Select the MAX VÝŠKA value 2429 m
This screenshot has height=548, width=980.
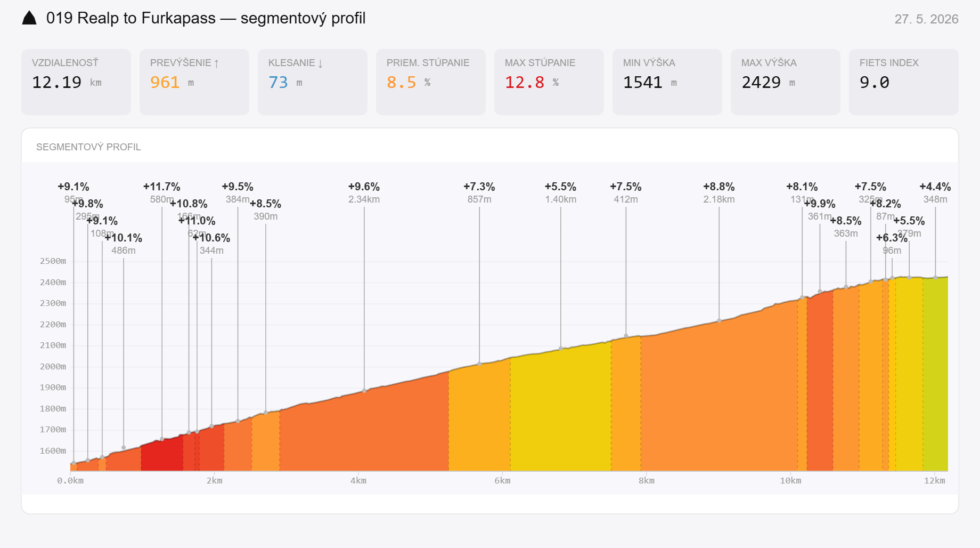(768, 83)
